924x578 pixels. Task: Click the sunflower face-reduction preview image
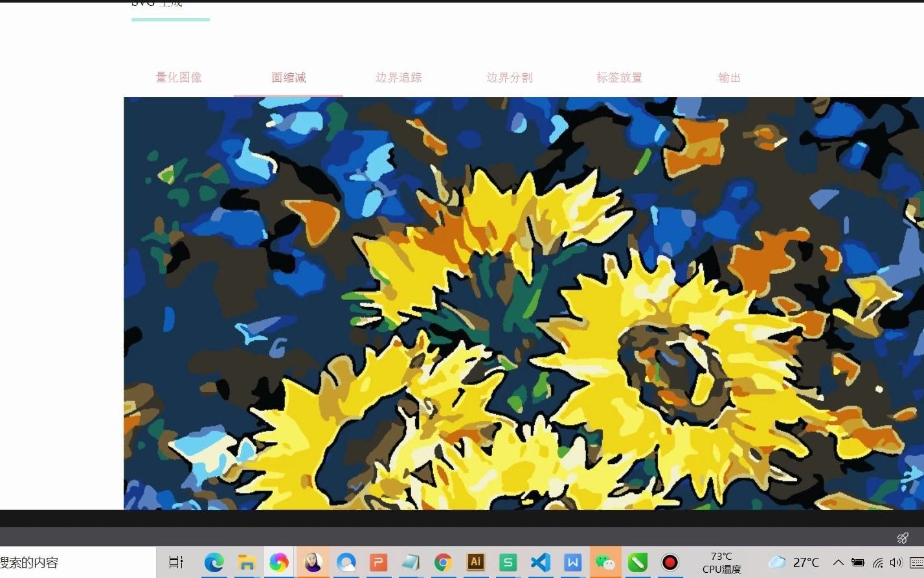coord(523,303)
